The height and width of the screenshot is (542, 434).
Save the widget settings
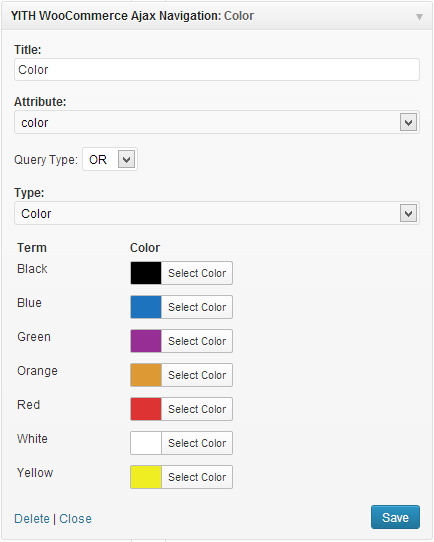pos(395,517)
